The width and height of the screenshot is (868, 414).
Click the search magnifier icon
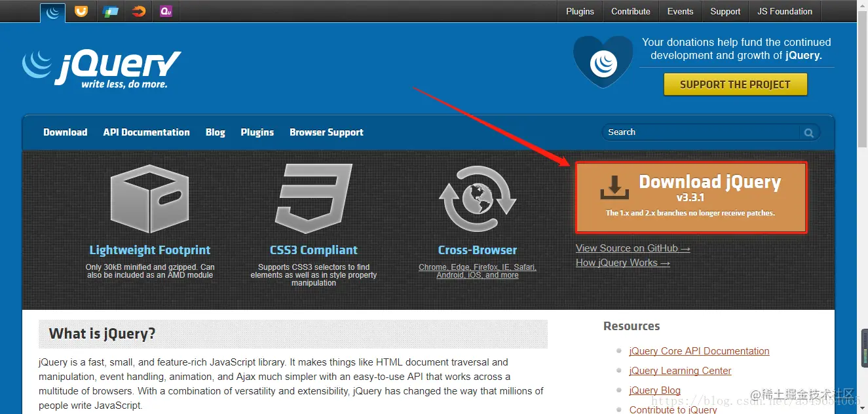(x=809, y=133)
